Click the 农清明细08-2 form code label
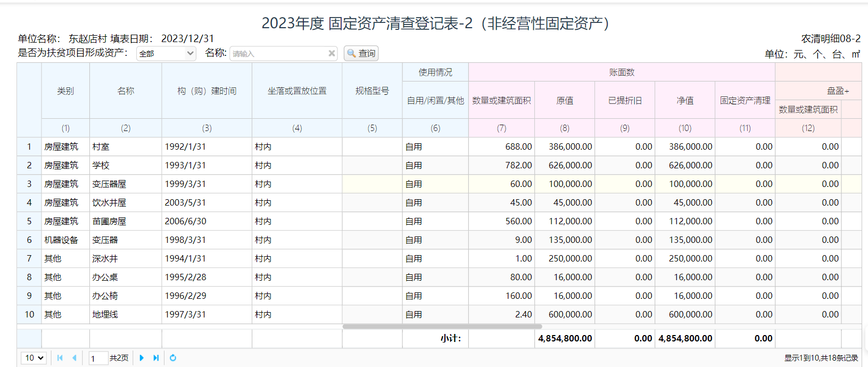This screenshot has height=367, width=868. tap(831, 38)
